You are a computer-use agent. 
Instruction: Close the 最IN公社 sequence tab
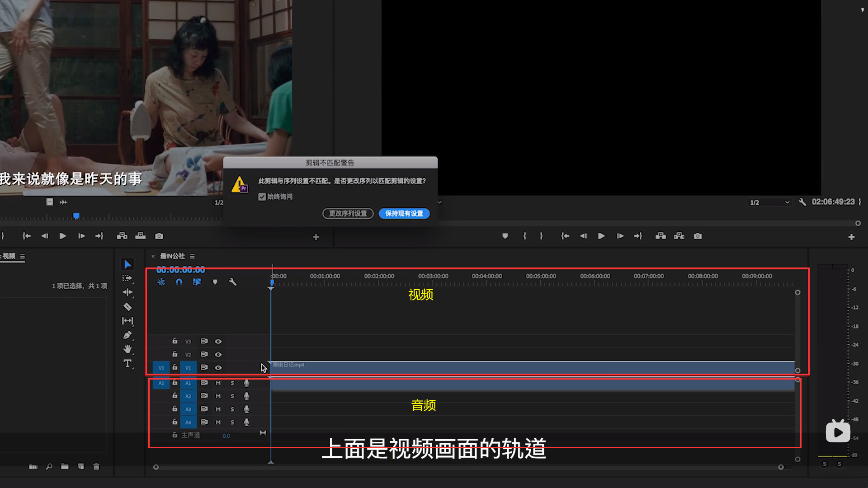pos(153,256)
